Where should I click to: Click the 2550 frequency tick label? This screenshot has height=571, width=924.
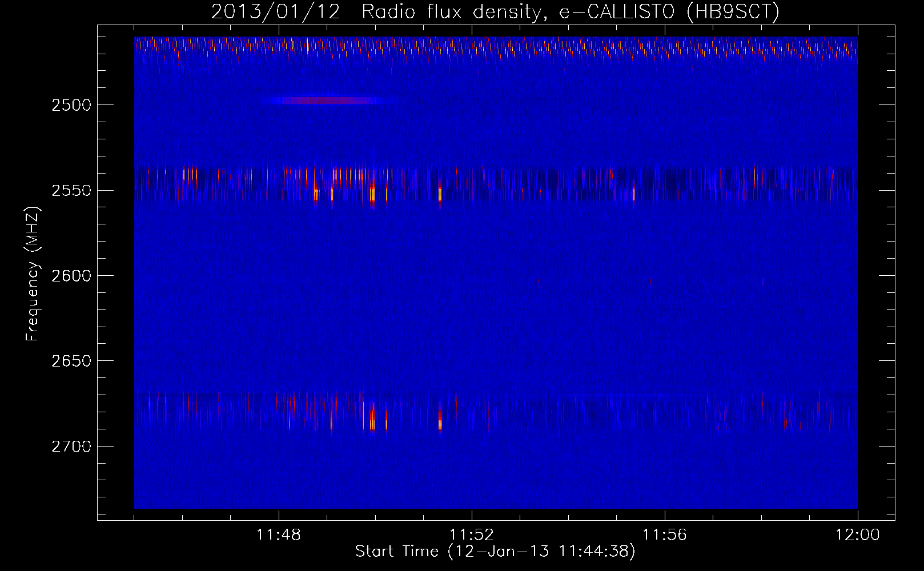click(x=71, y=191)
